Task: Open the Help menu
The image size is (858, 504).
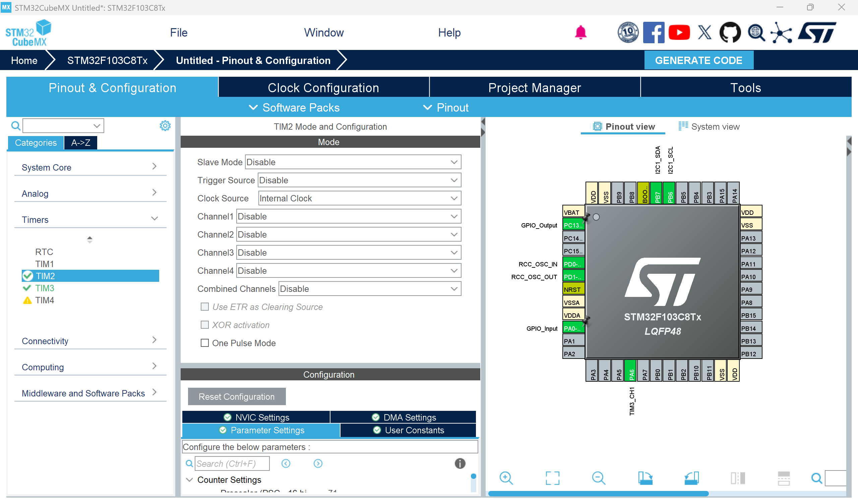Action: pyautogui.click(x=449, y=33)
